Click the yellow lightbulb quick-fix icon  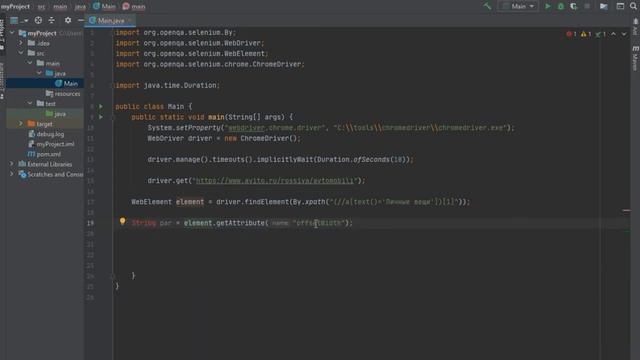click(x=122, y=221)
